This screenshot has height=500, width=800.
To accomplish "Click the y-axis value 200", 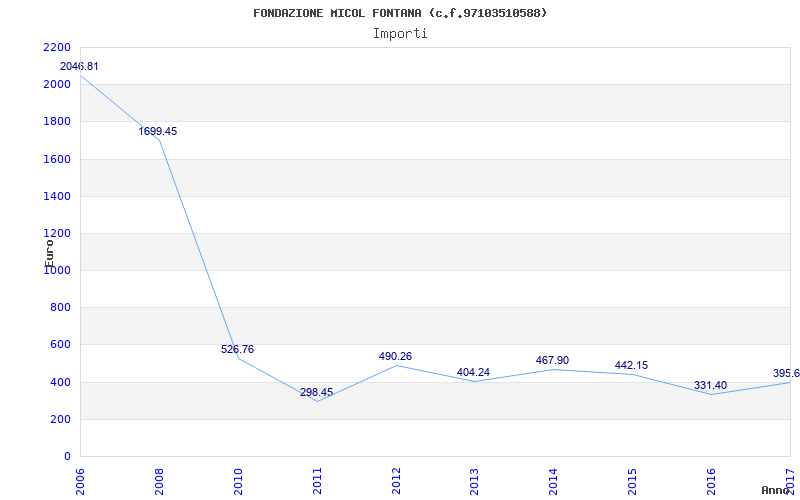I will coord(60,419).
